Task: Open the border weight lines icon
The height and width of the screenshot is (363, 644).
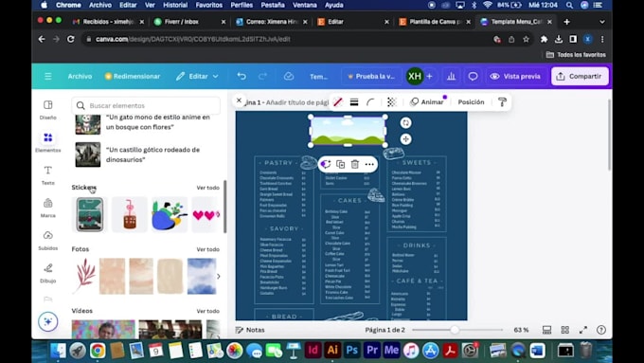Action: [x=354, y=102]
